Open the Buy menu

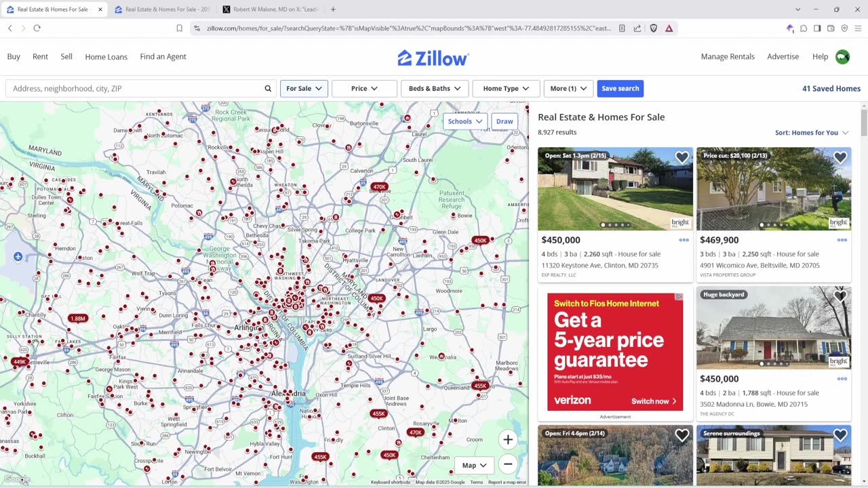pyautogui.click(x=14, y=57)
